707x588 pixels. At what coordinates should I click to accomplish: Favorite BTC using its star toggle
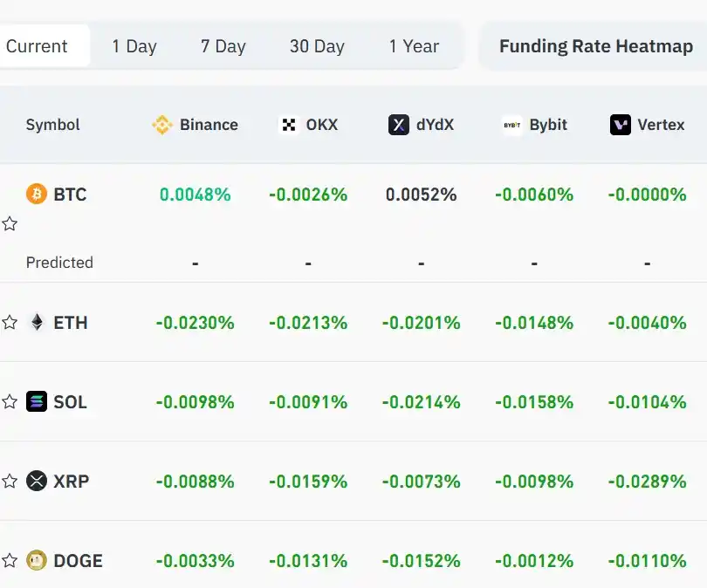10,224
